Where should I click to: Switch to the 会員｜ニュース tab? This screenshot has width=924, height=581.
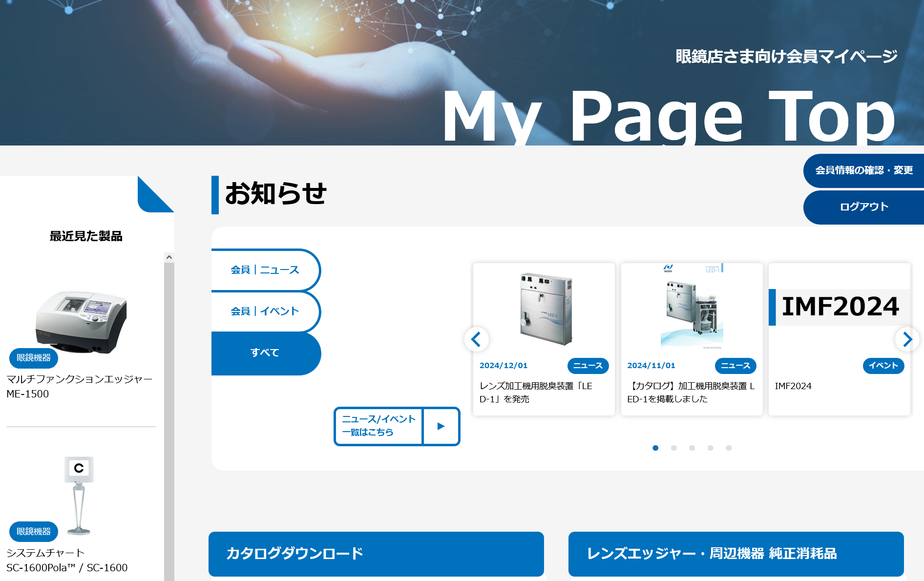265,270
